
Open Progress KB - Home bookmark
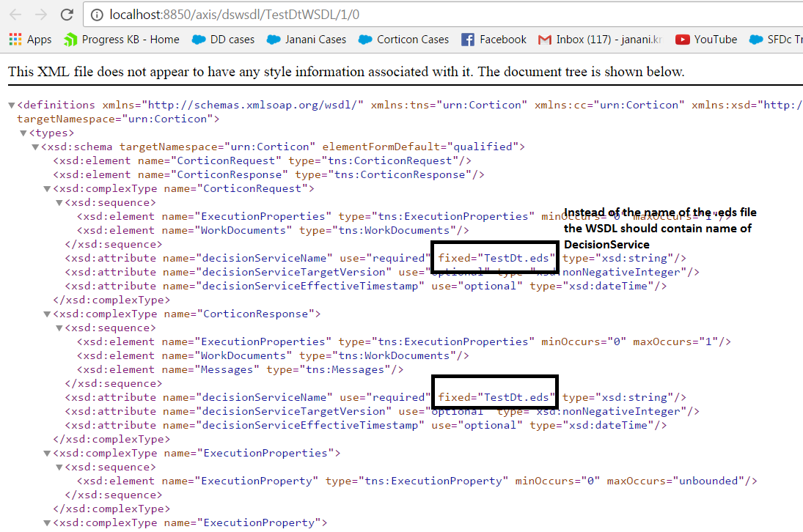coord(122,40)
